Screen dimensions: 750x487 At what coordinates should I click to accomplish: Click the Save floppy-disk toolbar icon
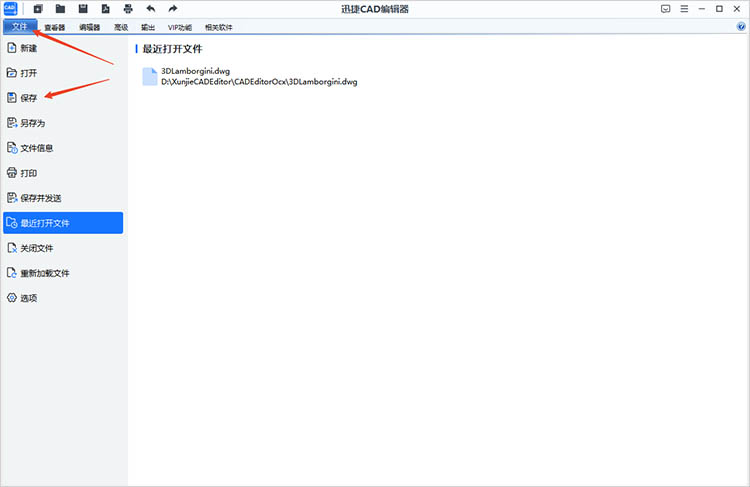click(83, 9)
